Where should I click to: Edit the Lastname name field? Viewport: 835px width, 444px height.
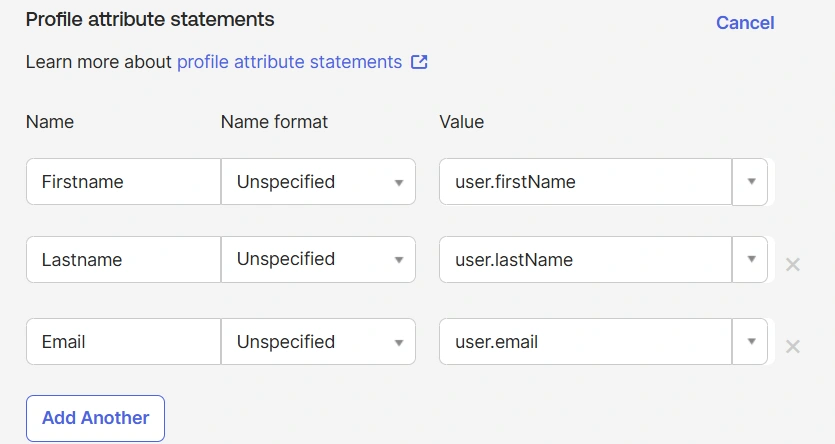[x=124, y=259]
